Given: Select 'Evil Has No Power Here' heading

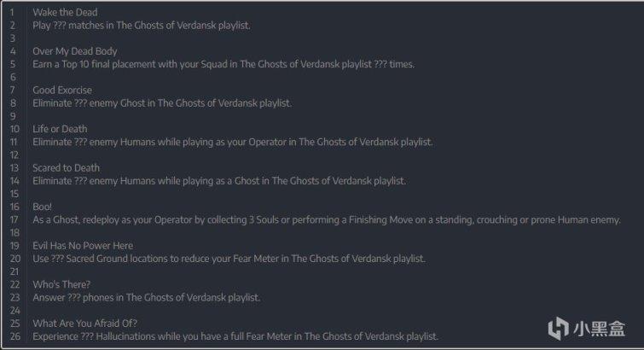Looking at the screenshot, I should (83, 246).
